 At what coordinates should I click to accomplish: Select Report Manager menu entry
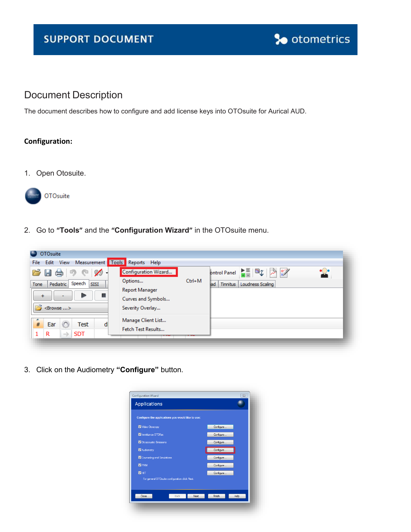tap(159, 290)
